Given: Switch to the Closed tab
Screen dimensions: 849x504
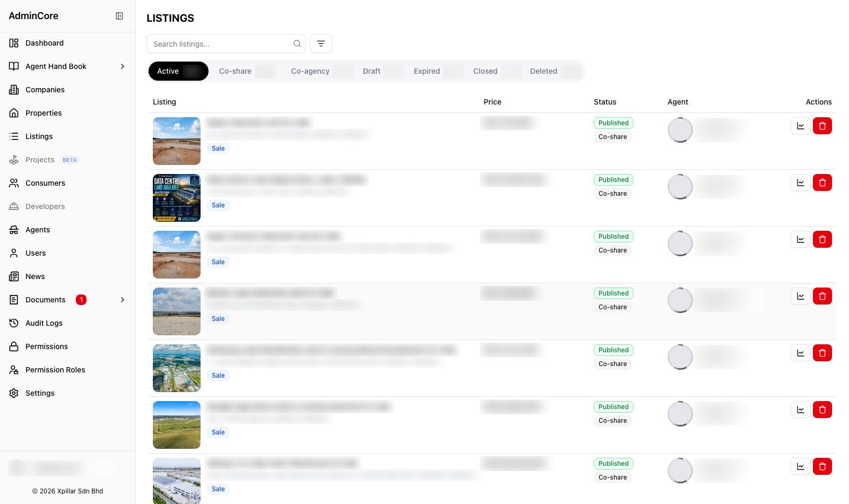Looking at the screenshot, I should point(497,71).
